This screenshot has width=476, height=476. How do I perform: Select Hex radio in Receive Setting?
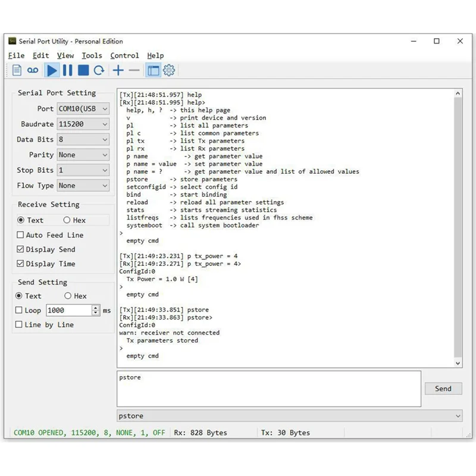(67, 220)
